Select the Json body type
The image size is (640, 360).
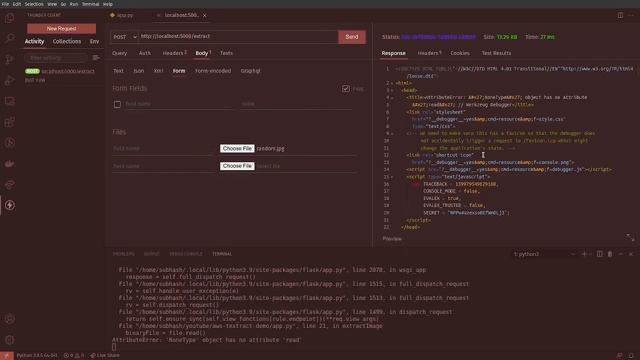pyautogui.click(x=138, y=71)
